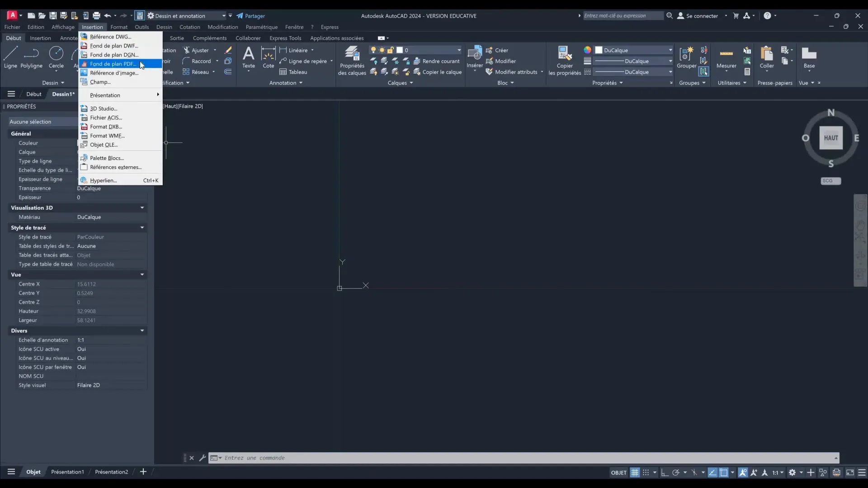Screen dimensions: 868x488
Task: Open annotation scale 1:1 dropdown
Action: [778, 473]
